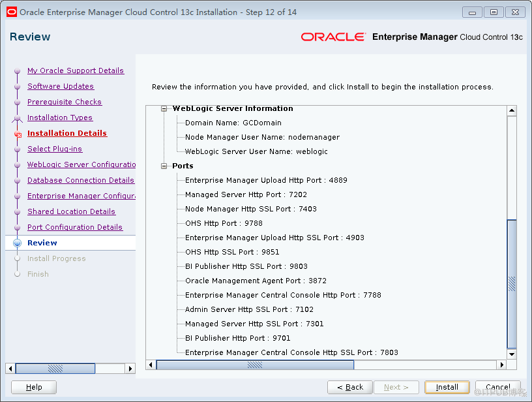Select BI Publisher Http Port 9701 row
This screenshot has width=532, height=402.
237,338
